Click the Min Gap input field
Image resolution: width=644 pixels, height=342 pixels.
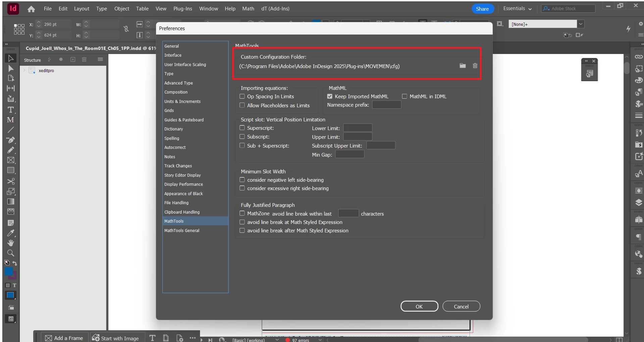point(350,154)
